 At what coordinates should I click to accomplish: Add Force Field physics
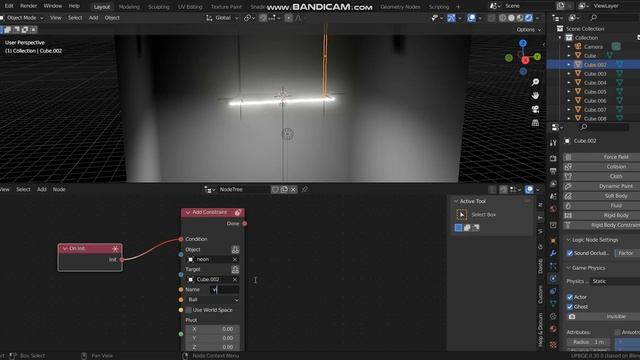click(x=602, y=157)
